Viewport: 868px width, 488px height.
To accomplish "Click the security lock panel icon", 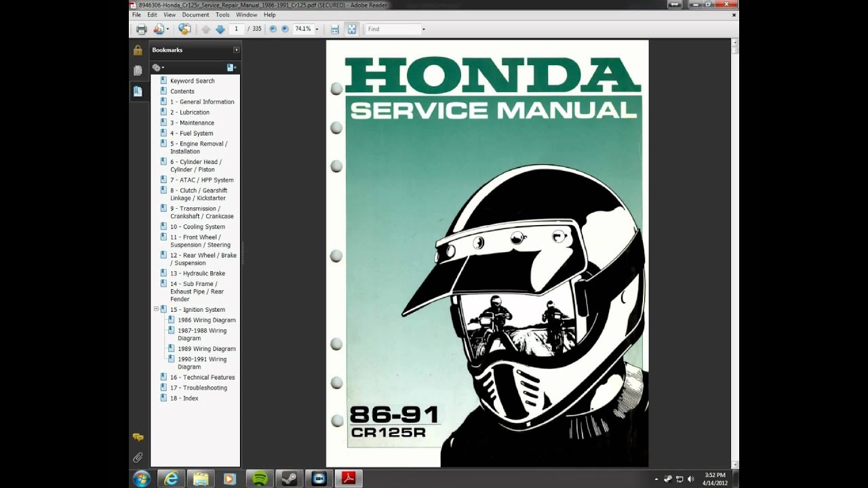I will [x=138, y=50].
